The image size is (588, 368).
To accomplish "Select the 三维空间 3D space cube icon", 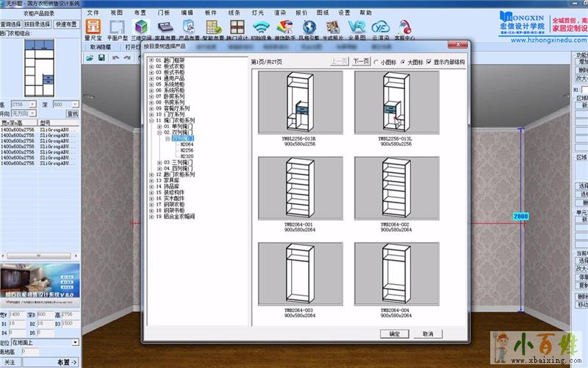I will click(x=140, y=27).
